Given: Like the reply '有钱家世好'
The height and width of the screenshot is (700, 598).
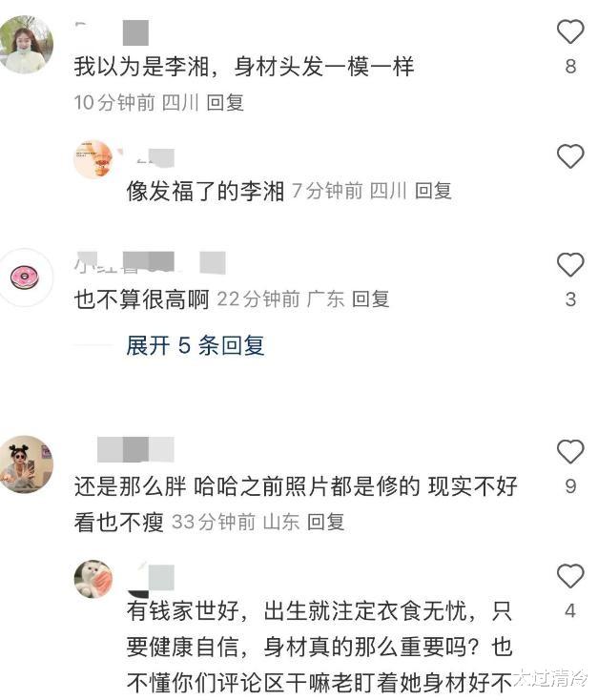Looking at the screenshot, I should (x=570, y=576).
